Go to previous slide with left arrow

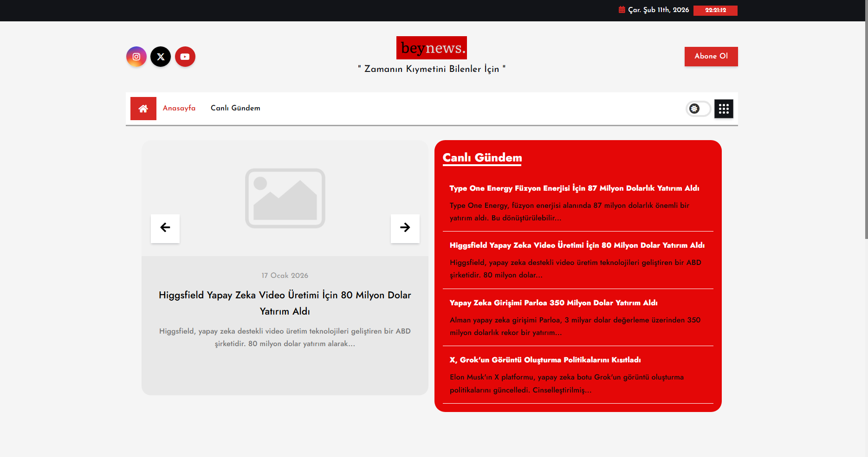(165, 228)
